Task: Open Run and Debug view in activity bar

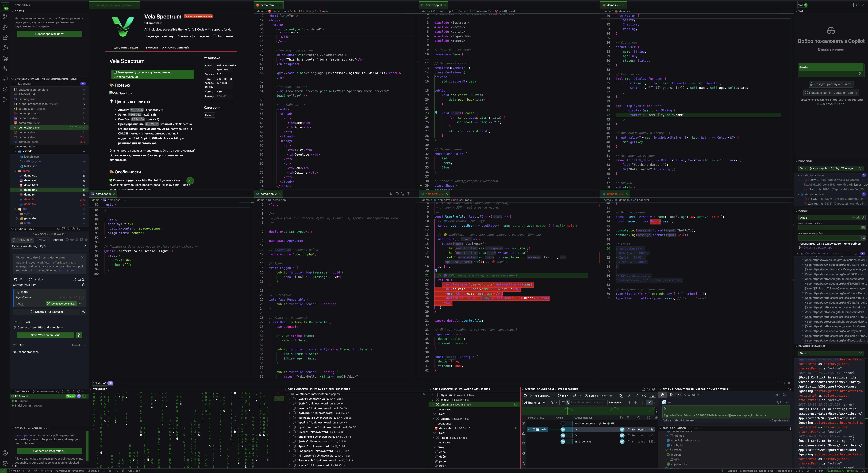Action: (x=5, y=27)
